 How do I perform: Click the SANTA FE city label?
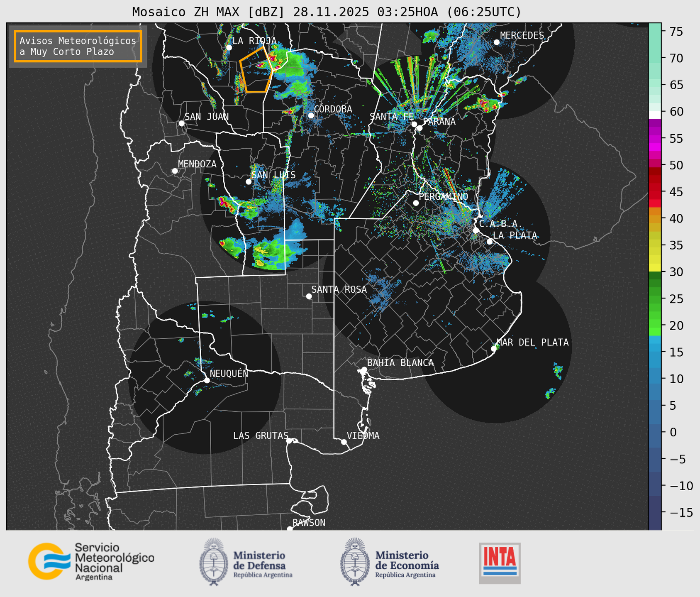pyautogui.click(x=392, y=117)
